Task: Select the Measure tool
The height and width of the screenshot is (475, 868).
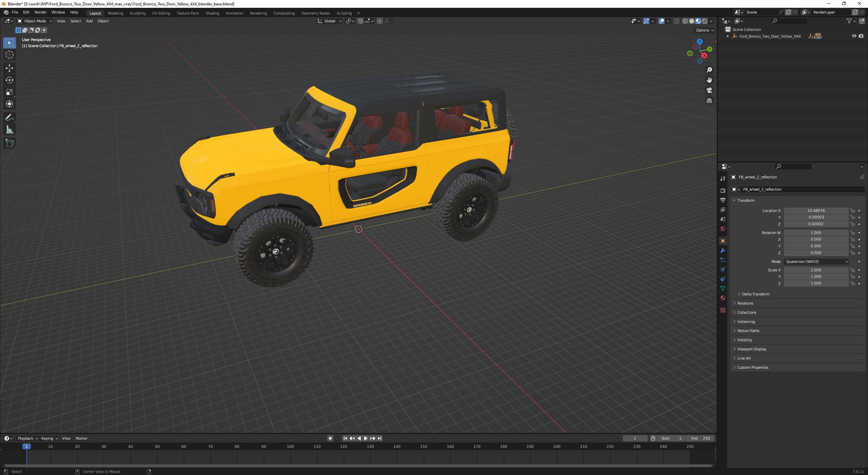Action: coord(9,130)
